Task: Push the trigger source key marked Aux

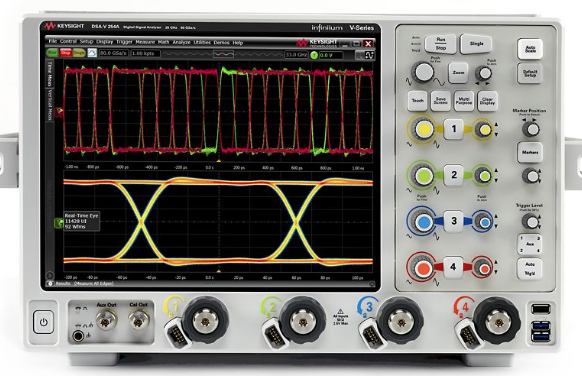Action: pyautogui.click(x=529, y=244)
